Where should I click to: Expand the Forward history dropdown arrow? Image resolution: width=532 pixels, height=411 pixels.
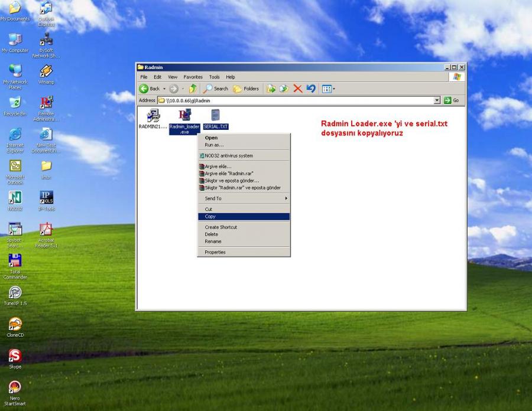[183, 89]
